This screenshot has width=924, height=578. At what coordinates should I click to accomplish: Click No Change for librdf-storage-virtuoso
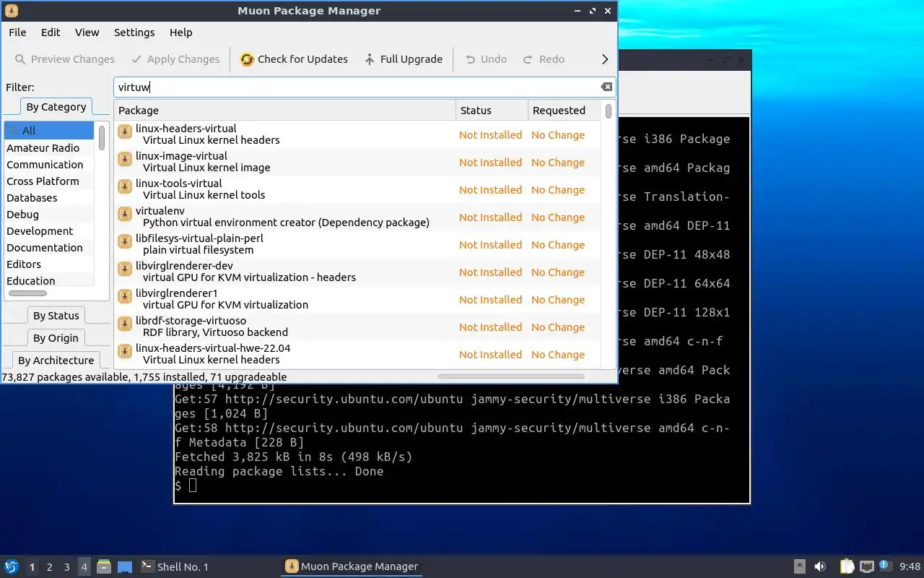[558, 327]
